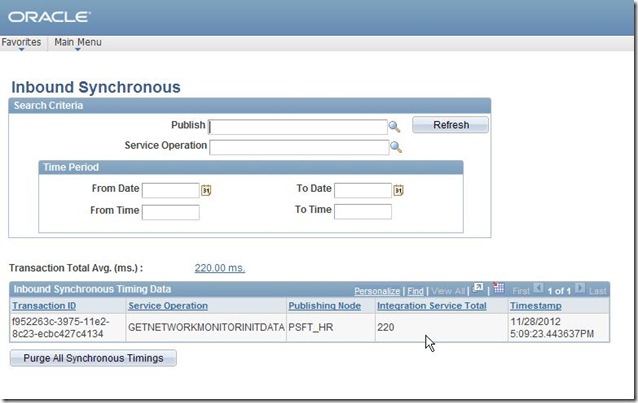Focus the Service Operation input field
Image resolution: width=638 pixels, height=403 pixels.
[299, 147]
